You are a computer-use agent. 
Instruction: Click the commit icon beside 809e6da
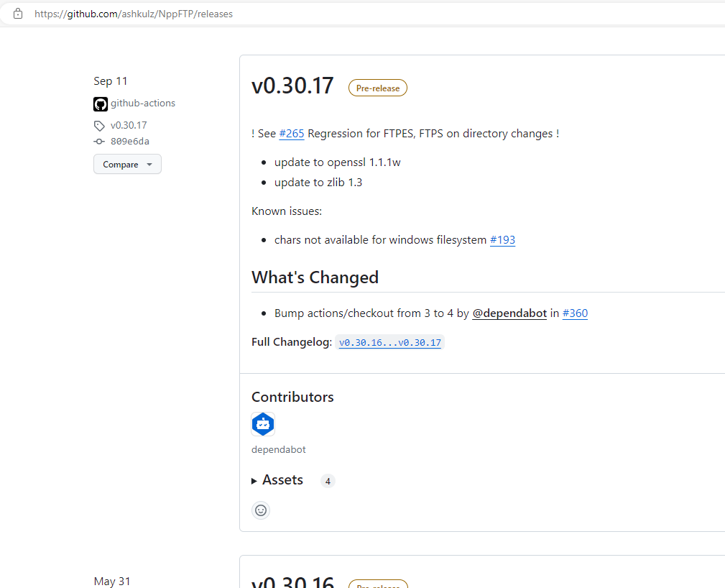99,142
